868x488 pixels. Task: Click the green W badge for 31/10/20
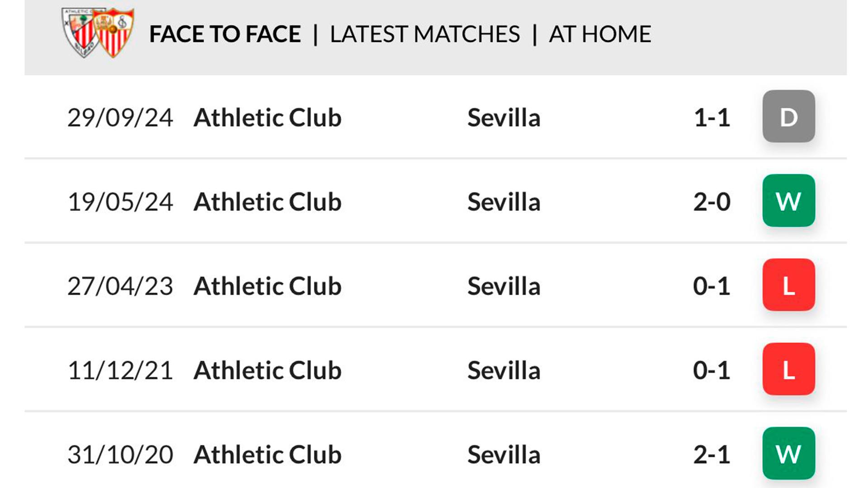tap(788, 454)
